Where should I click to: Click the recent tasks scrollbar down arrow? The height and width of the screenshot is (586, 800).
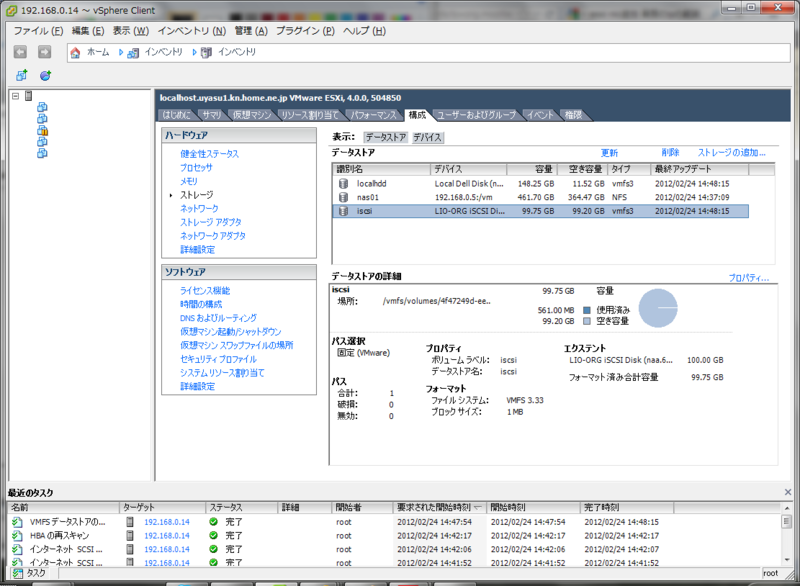coord(786,559)
